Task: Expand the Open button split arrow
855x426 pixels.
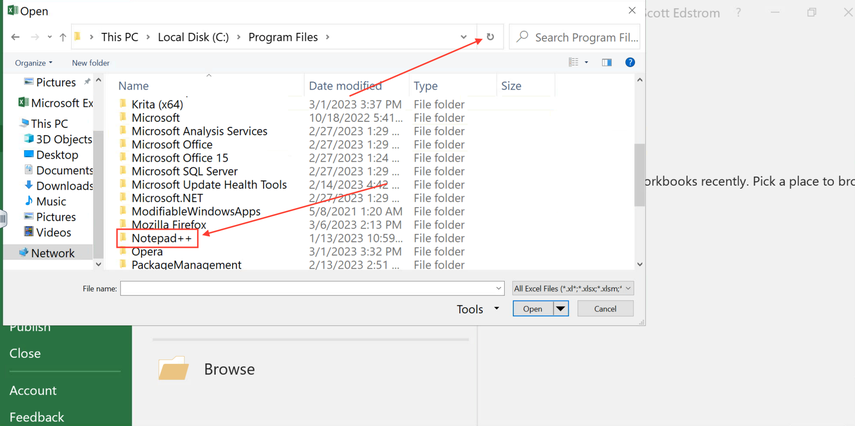Action: pos(561,309)
